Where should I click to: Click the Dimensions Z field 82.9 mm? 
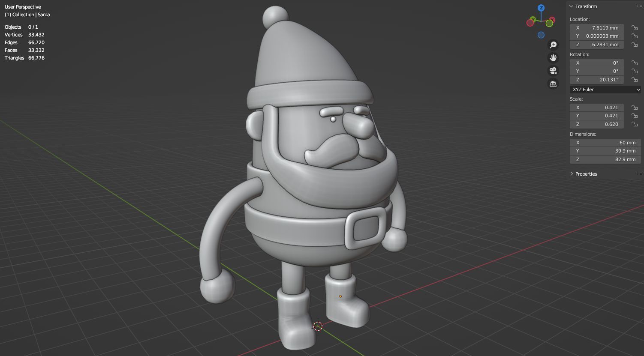click(605, 159)
